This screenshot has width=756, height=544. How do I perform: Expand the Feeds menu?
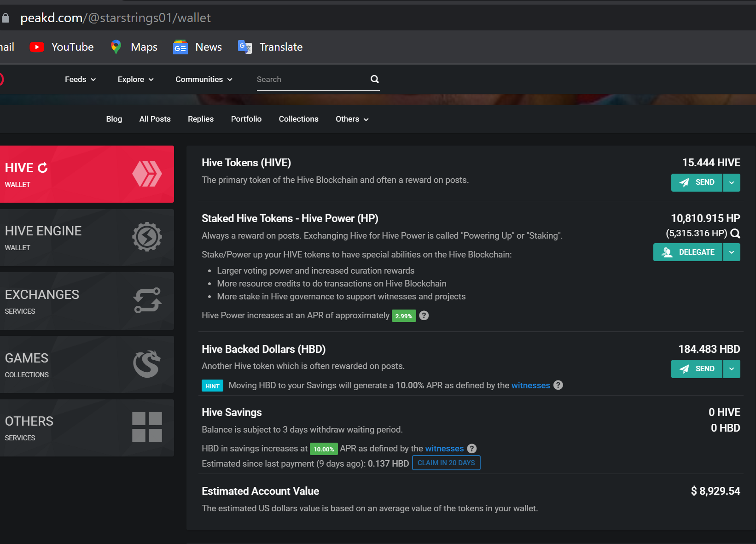click(81, 79)
